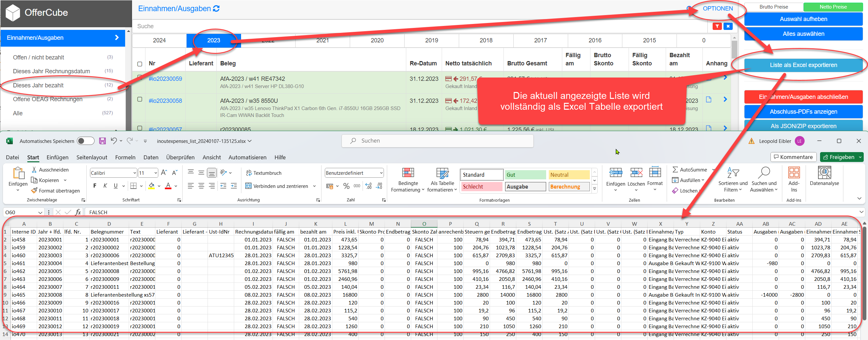
Task: Open the AutoSumme dropdown
Action: coord(713,170)
